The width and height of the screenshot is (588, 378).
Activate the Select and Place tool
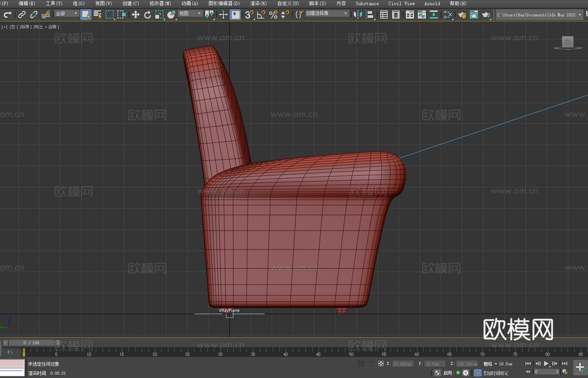click(171, 14)
